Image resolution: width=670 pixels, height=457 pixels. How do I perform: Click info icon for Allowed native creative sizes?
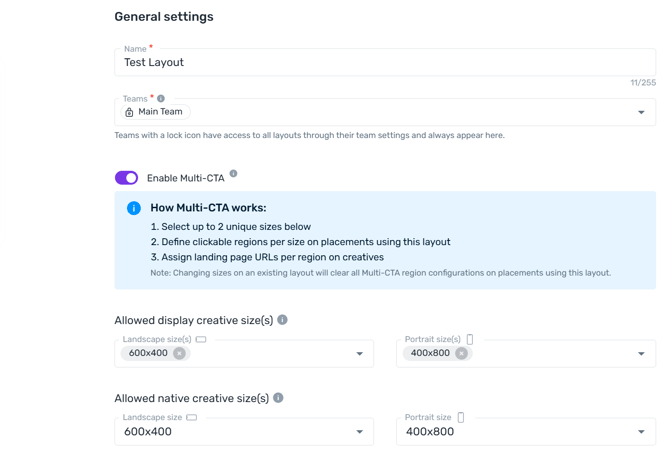278,398
